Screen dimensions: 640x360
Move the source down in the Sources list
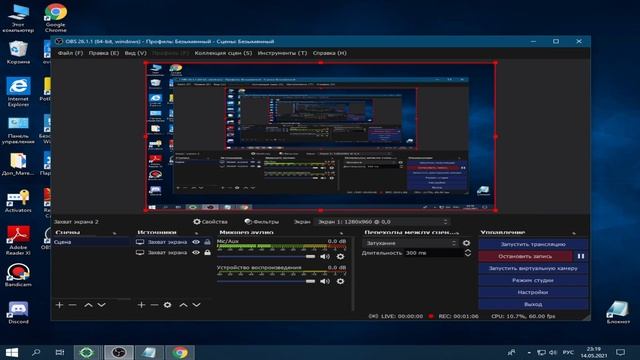(196, 305)
